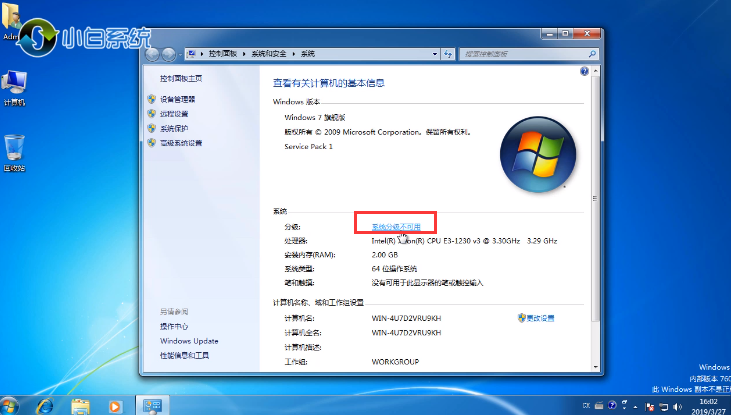The height and width of the screenshot is (415, 731).
Task: Open 高级系统设置 from the left pane
Action: coord(181,143)
